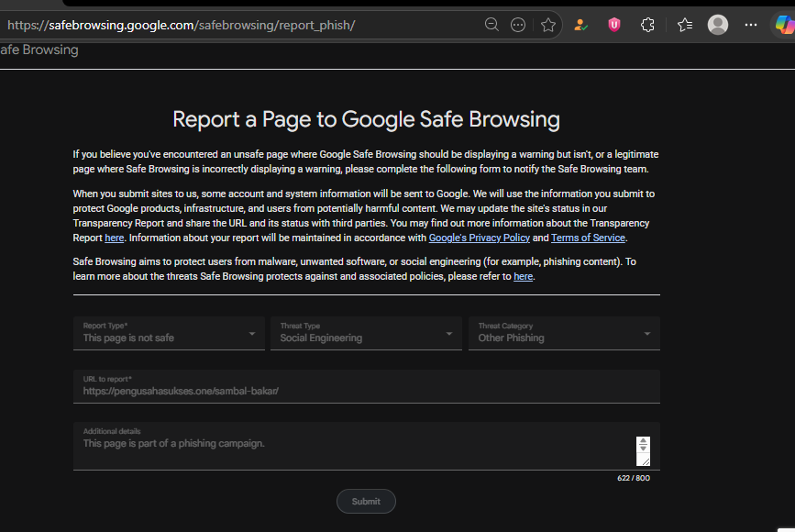Expand the Threat Type dropdown

[366, 333]
